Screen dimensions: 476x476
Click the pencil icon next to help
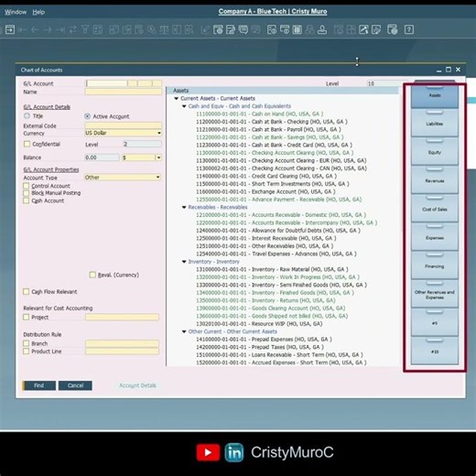click(376, 29)
